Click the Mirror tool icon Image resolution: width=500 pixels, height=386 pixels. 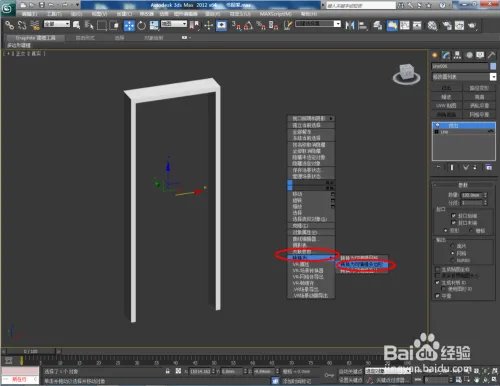(x=350, y=25)
